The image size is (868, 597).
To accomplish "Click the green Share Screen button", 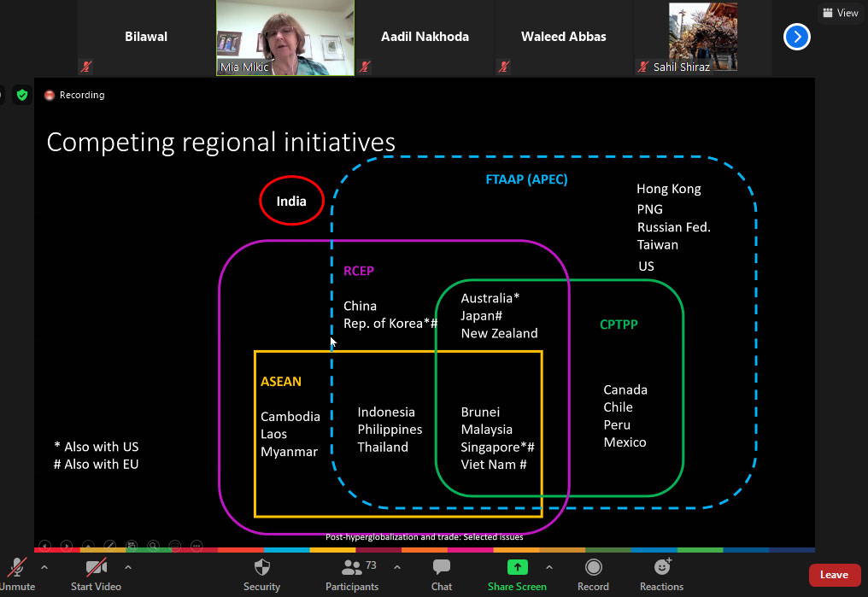I will [x=517, y=574].
